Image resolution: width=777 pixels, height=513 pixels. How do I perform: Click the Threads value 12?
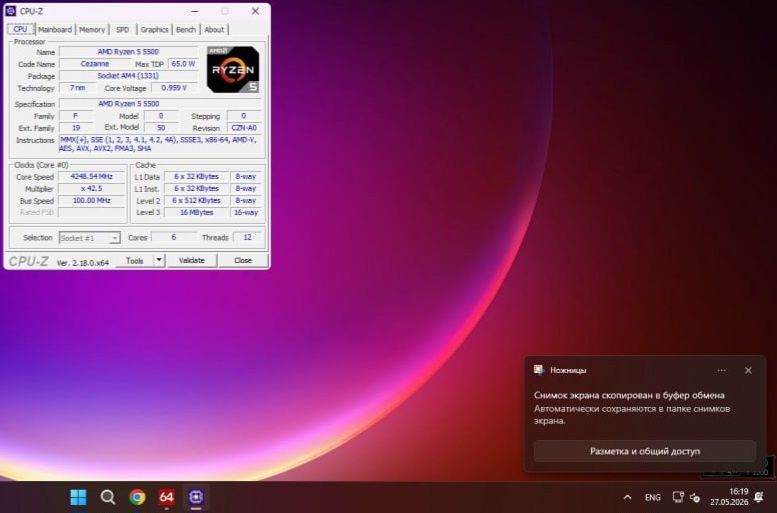[247, 237]
